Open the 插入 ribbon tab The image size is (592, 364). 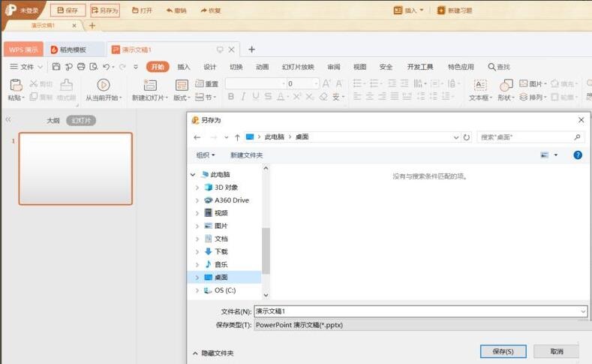[x=184, y=67]
